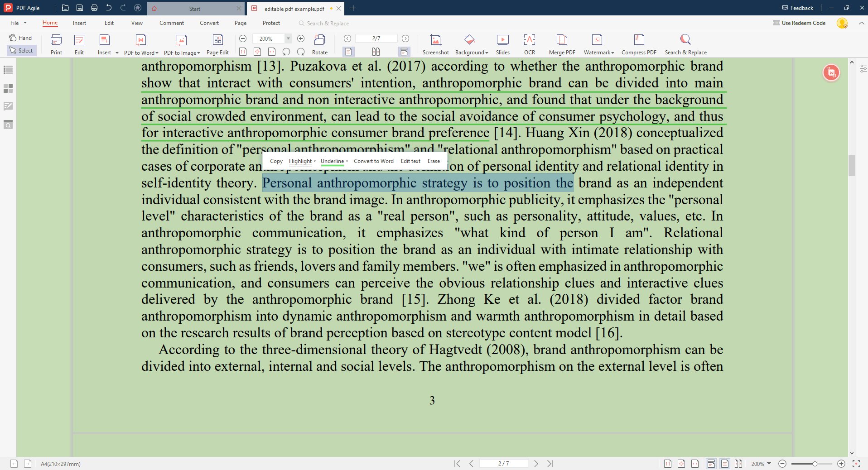Open Search & Replace tool in ribbon
Viewport: 868px width, 470px height.
[x=685, y=44]
